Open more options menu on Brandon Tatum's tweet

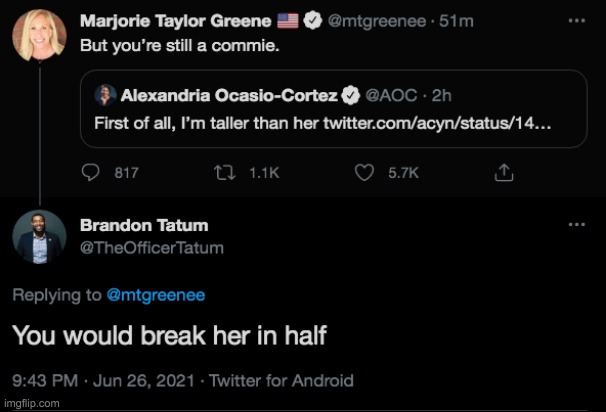pyautogui.click(x=575, y=226)
